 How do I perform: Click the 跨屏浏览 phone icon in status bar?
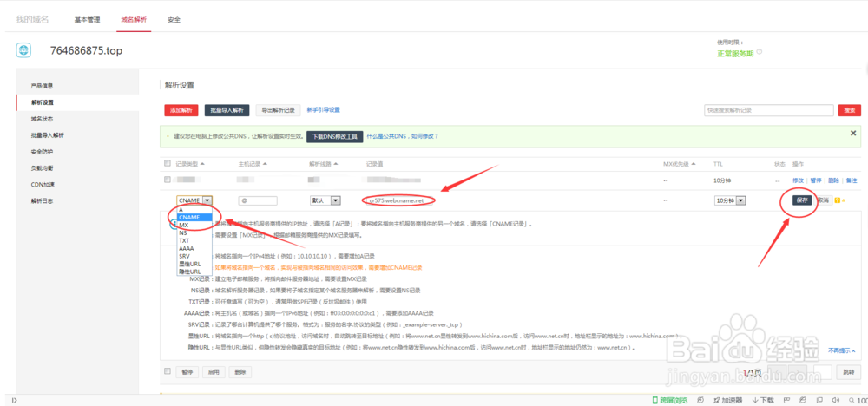pyautogui.click(x=656, y=400)
